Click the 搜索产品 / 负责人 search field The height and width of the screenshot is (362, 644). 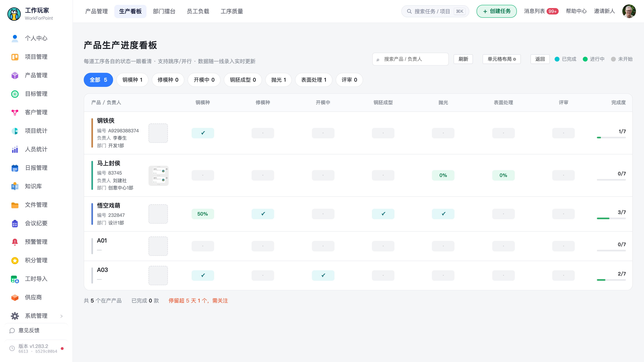pyautogui.click(x=411, y=59)
